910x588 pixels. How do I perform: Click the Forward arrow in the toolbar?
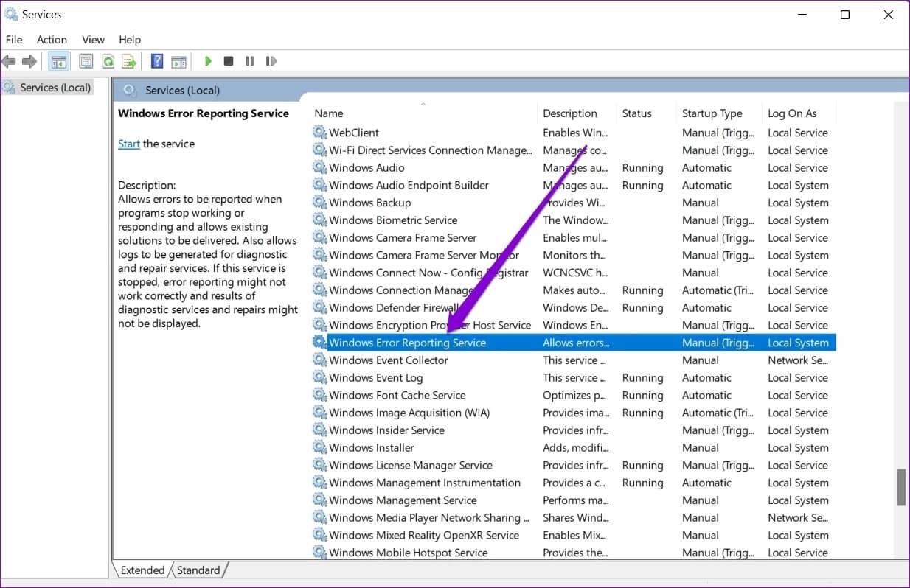(x=29, y=61)
